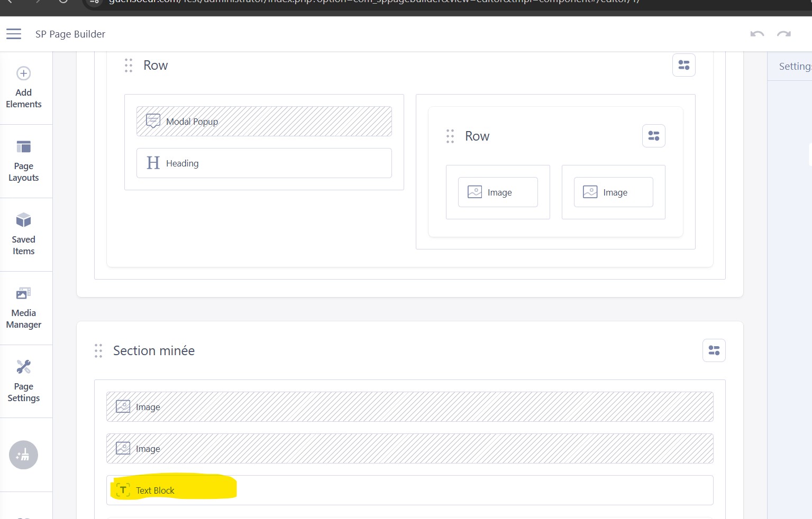The height and width of the screenshot is (519, 812).
Task: Click the round magic broom button
Action: [23, 455]
